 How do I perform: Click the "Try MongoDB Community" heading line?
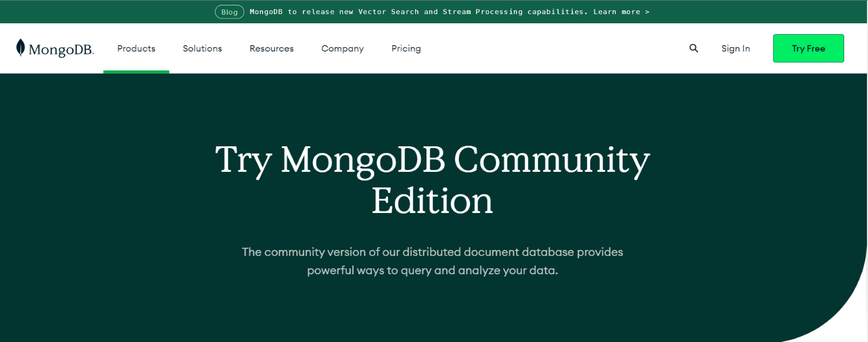(432, 160)
